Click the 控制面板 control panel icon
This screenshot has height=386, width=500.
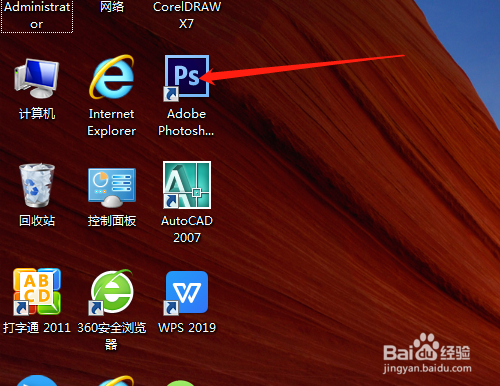112,187
